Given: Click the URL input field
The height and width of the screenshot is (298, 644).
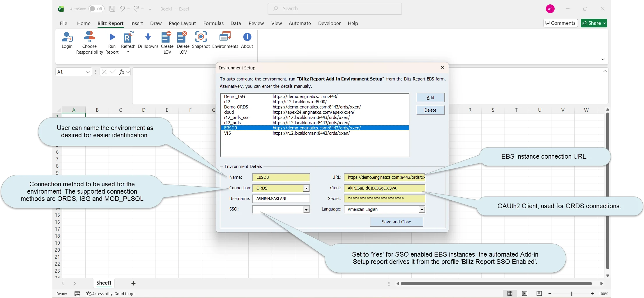Looking at the screenshot, I should click(385, 177).
